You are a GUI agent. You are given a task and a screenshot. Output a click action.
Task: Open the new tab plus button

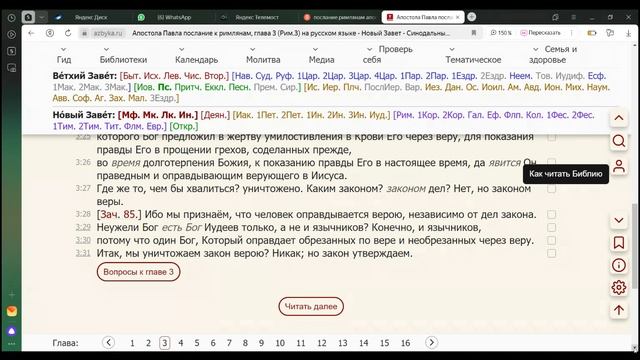(471, 17)
